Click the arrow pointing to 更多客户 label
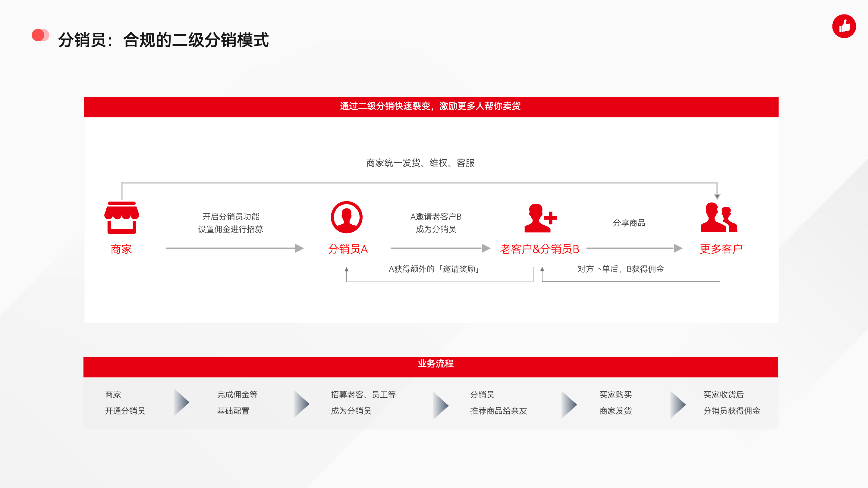The image size is (868, 488). (x=634, y=248)
